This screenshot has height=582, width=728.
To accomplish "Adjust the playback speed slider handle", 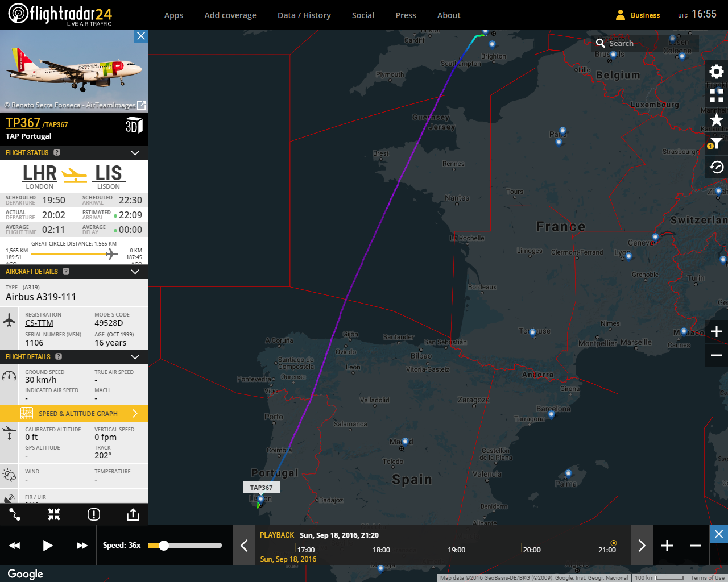I will coord(164,546).
